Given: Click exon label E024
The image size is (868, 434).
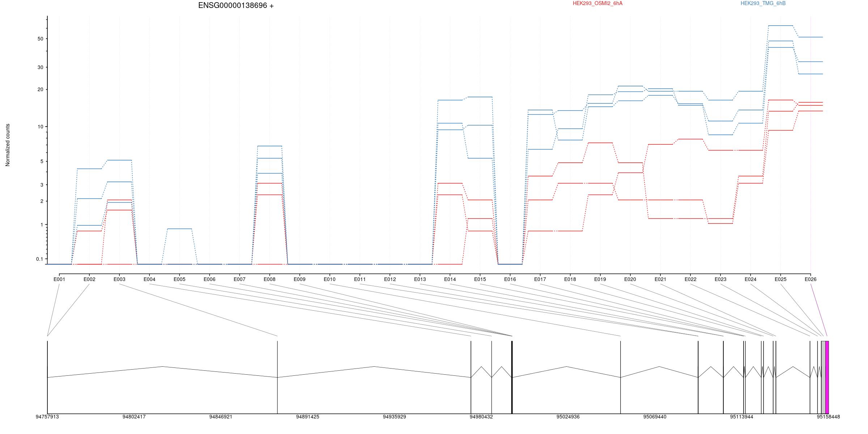Looking at the screenshot, I should (750, 279).
